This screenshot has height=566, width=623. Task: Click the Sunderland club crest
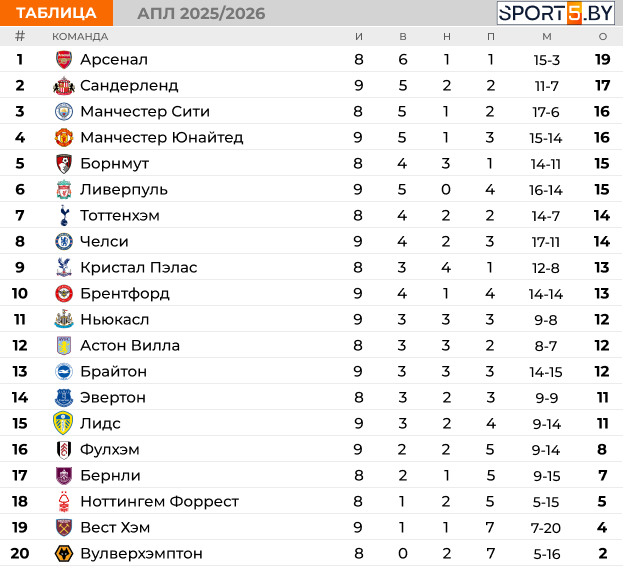tap(64, 85)
